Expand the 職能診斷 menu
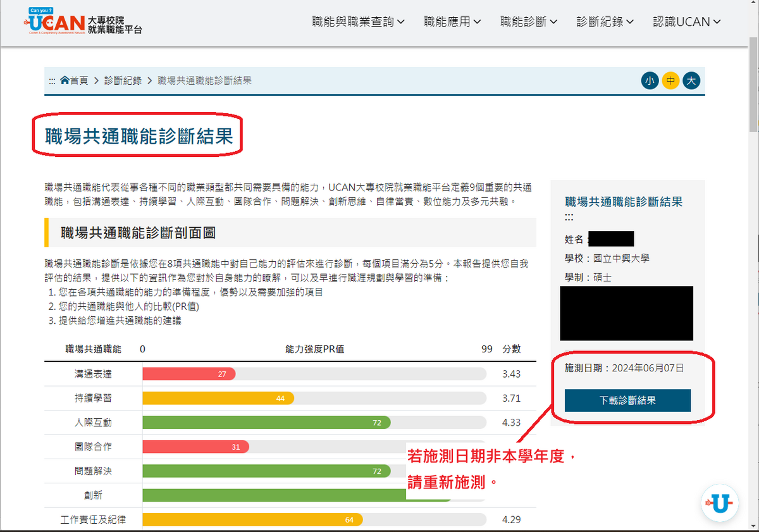The width and height of the screenshot is (759, 532). [529, 22]
